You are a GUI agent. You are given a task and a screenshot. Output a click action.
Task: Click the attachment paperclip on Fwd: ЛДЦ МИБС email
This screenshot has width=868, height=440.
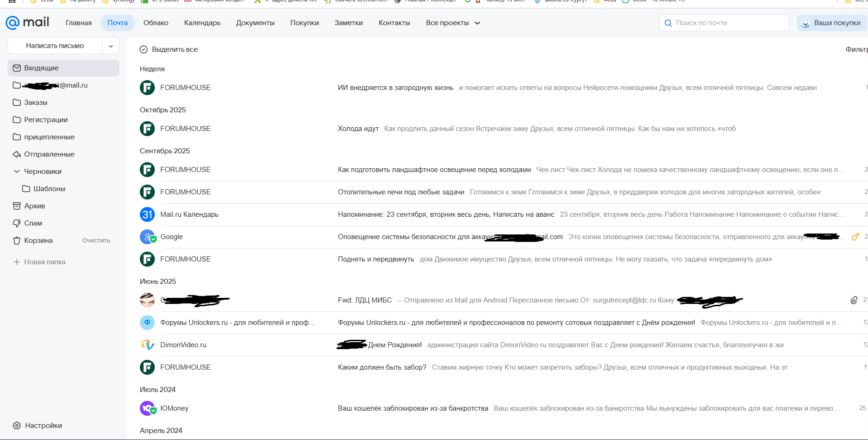(854, 300)
